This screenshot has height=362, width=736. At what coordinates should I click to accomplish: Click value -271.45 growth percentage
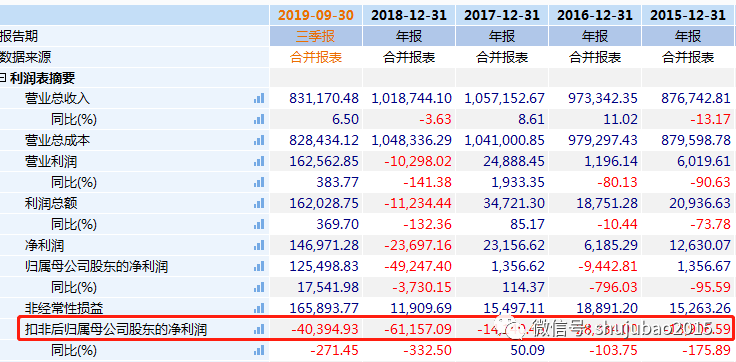pos(335,350)
